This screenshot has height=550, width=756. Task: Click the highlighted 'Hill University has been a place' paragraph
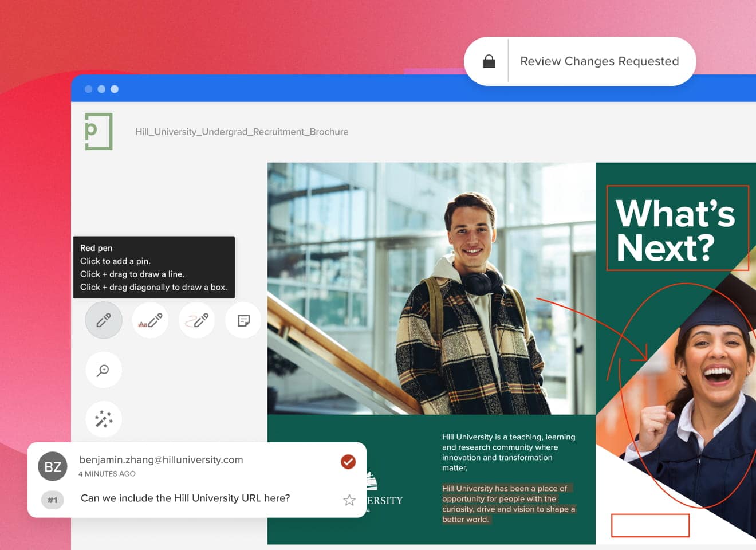coord(509,504)
